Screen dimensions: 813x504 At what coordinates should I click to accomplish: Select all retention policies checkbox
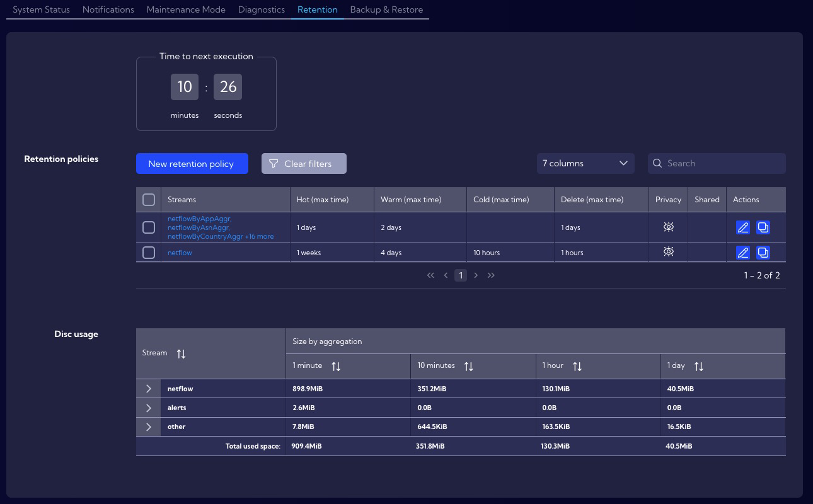(x=149, y=200)
